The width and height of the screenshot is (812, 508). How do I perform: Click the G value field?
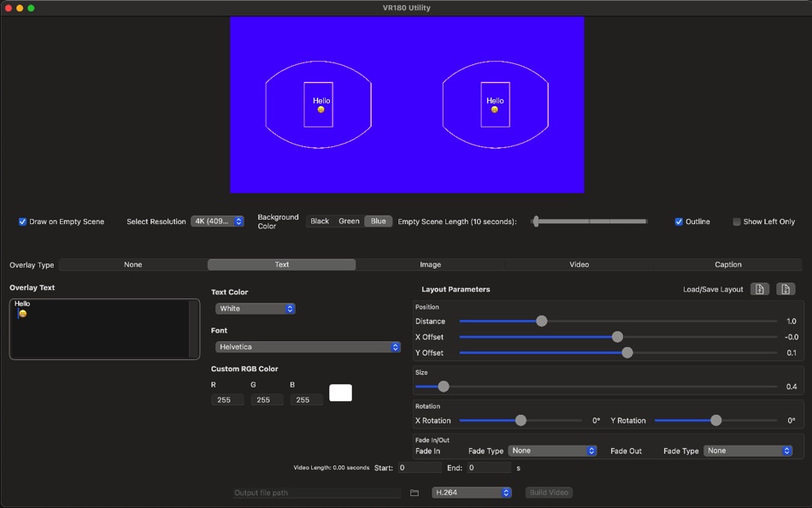[268, 399]
